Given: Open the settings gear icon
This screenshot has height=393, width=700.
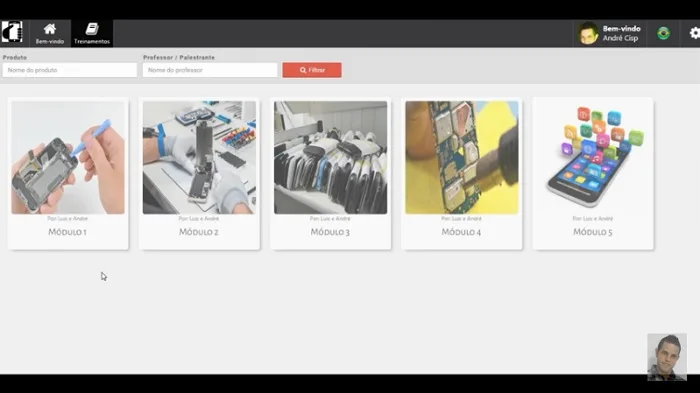Looking at the screenshot, I should (695, 33).
